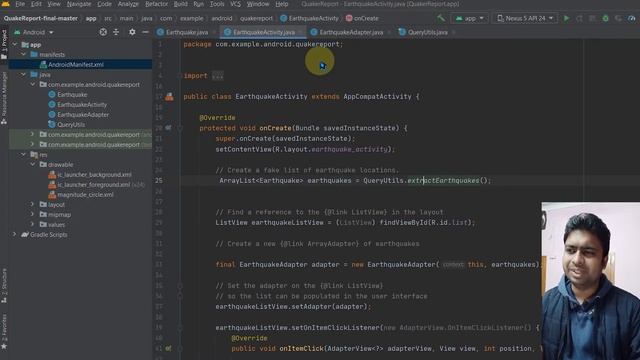The width and height of the screenshot is (640, 360).
Task: Collapse the first com.example.android.quakereport package
Action: [x=33, y=84]
